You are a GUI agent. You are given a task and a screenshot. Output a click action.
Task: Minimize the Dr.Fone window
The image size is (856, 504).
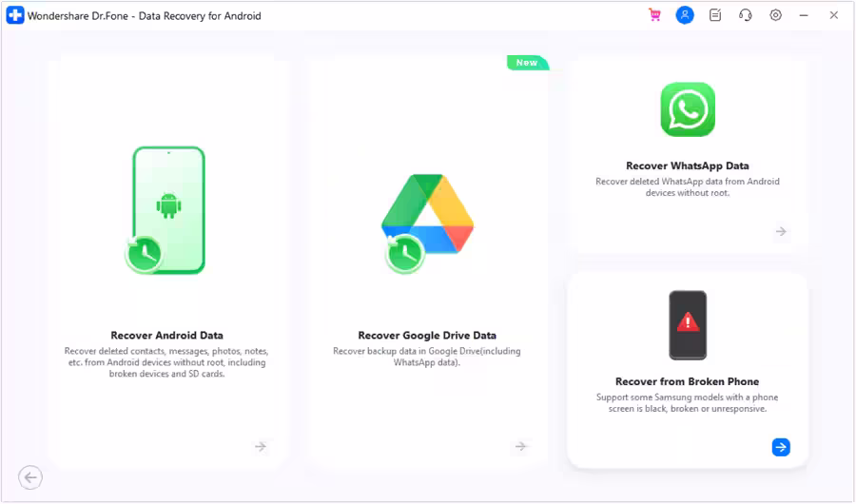(x=804, y=15)
